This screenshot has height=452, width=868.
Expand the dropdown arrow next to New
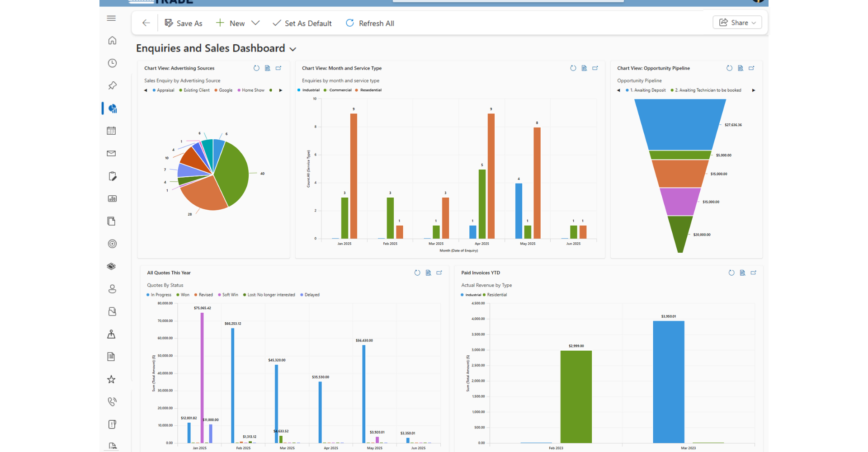click(255, 23)
